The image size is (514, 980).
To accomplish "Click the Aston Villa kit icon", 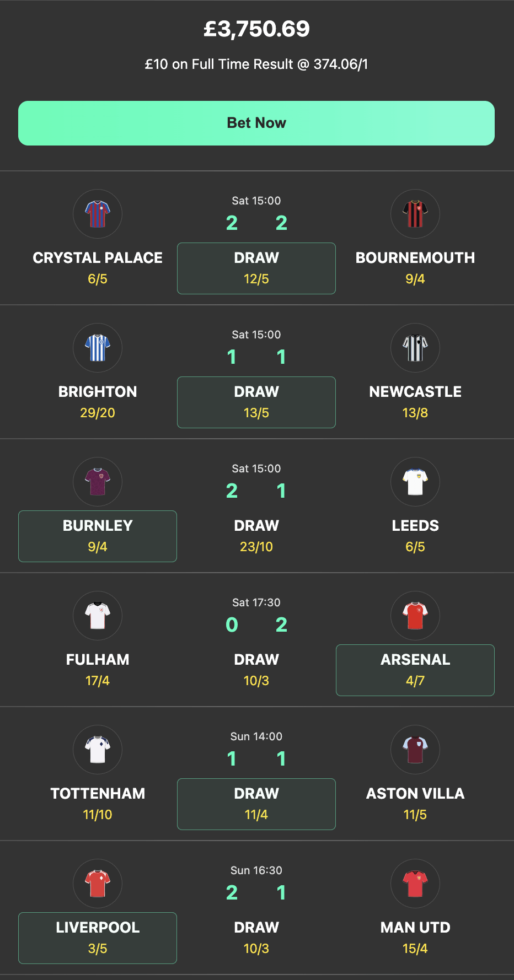I will pyautogui.click(x=415, y=750).
